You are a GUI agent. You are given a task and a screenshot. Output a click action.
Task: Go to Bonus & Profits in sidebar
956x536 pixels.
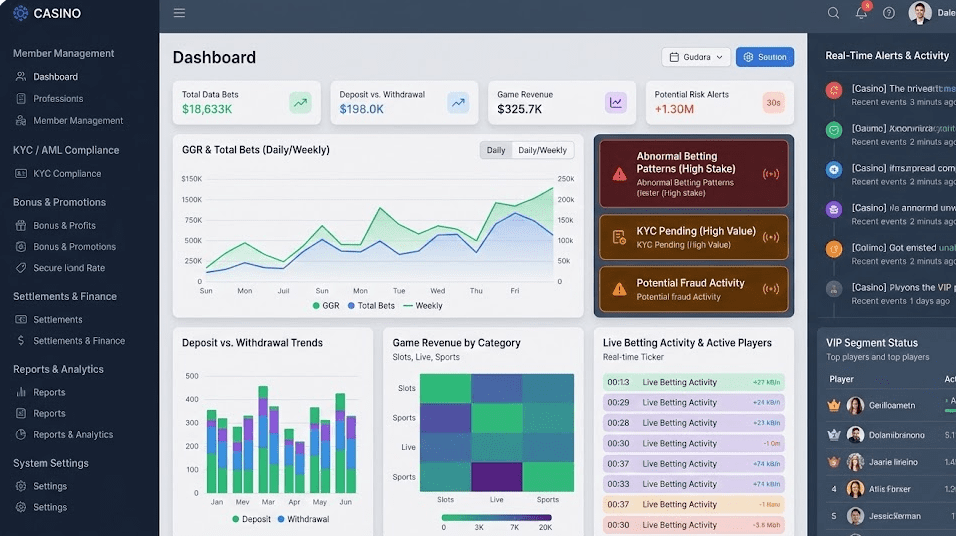64,226
